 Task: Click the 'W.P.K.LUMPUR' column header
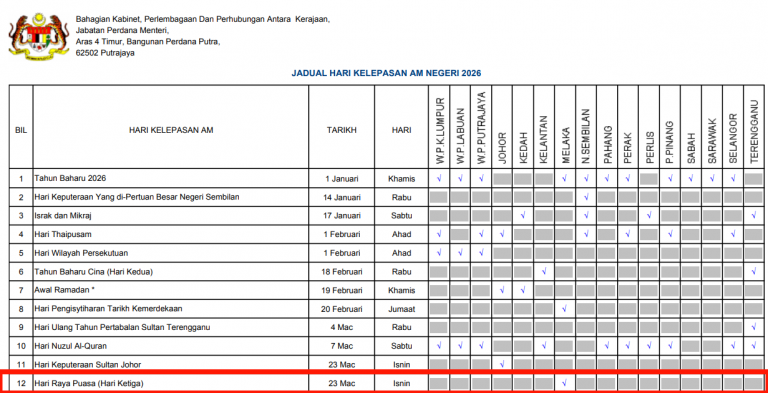click(x=439, y=130)
